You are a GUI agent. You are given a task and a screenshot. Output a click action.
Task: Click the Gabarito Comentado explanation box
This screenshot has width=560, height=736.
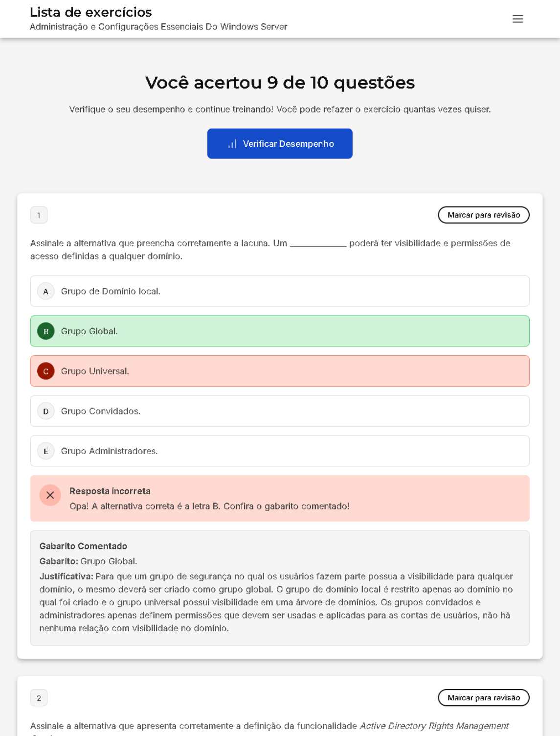[280, 588]
